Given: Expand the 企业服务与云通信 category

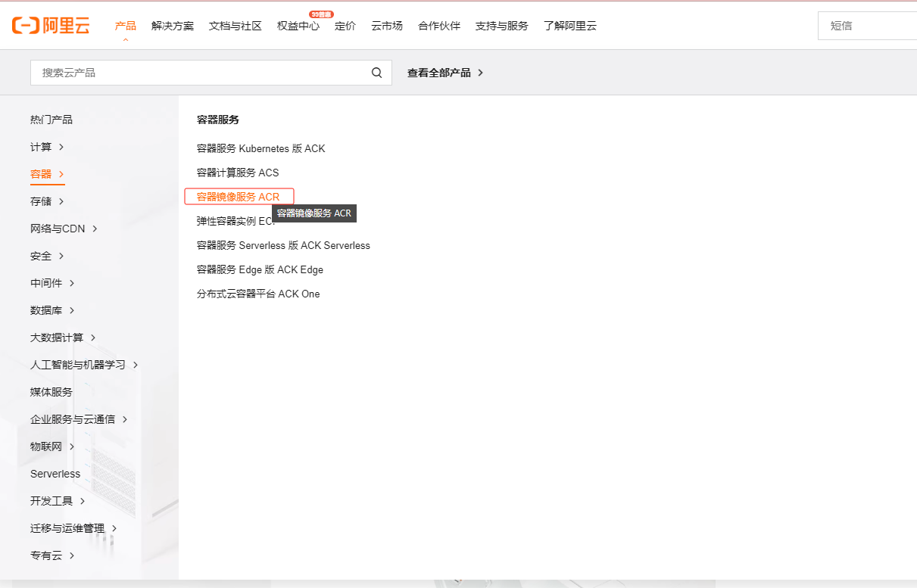Looking at the screenshot, I should (x=79, y=419).
